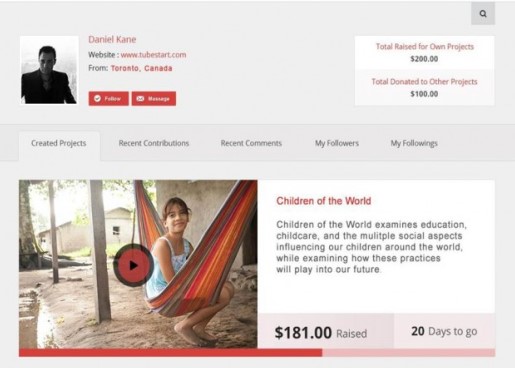The height and width of the screenshot is (368, 515).
Task: Show the Recent Comments tab
Action: [x=251, y=143]
